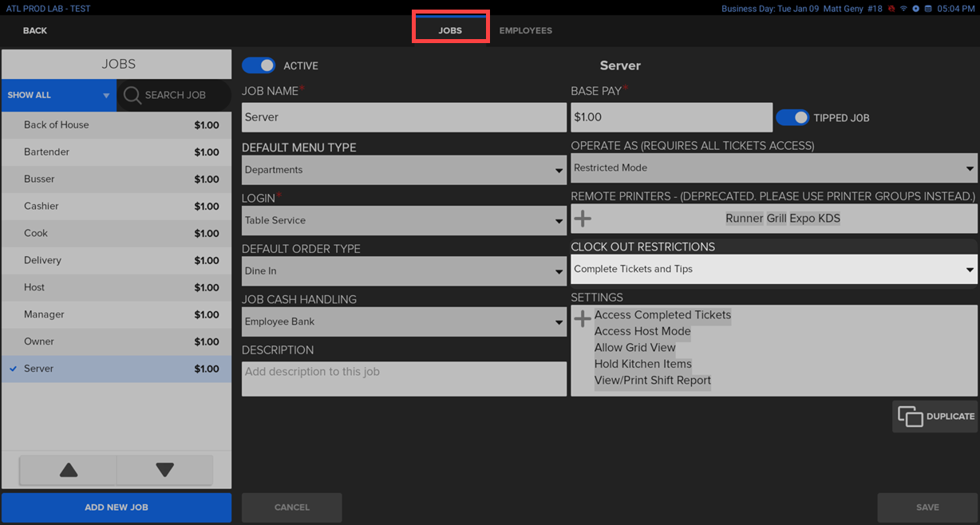Disable the TIPPED JOB toggle
The width and height of the screenshot is (980, 525).
(x=792, y=117)
